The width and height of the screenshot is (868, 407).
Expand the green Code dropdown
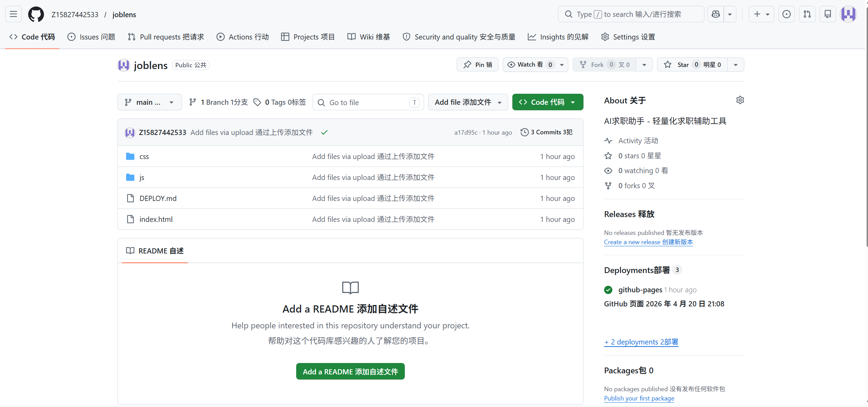(547, 102)
